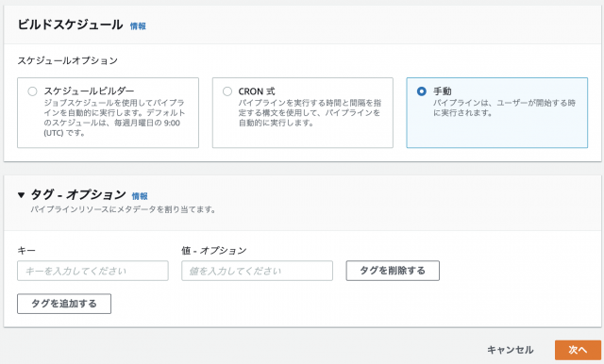The image size is (604, 364).
Task: Click the パイプラインリソースにメタデータを割り当てます description
Action: 123,209
